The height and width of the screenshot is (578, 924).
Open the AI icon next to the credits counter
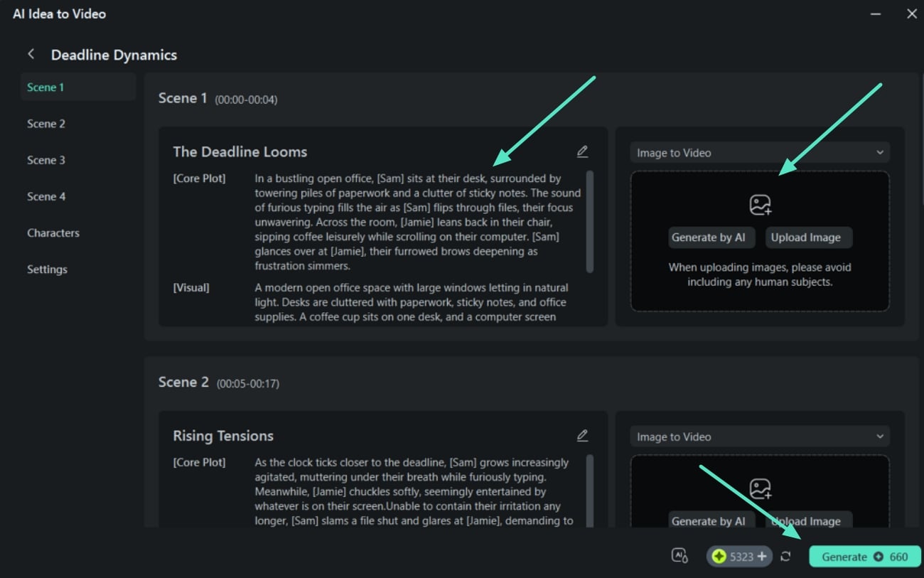click(x=679, y=556)
